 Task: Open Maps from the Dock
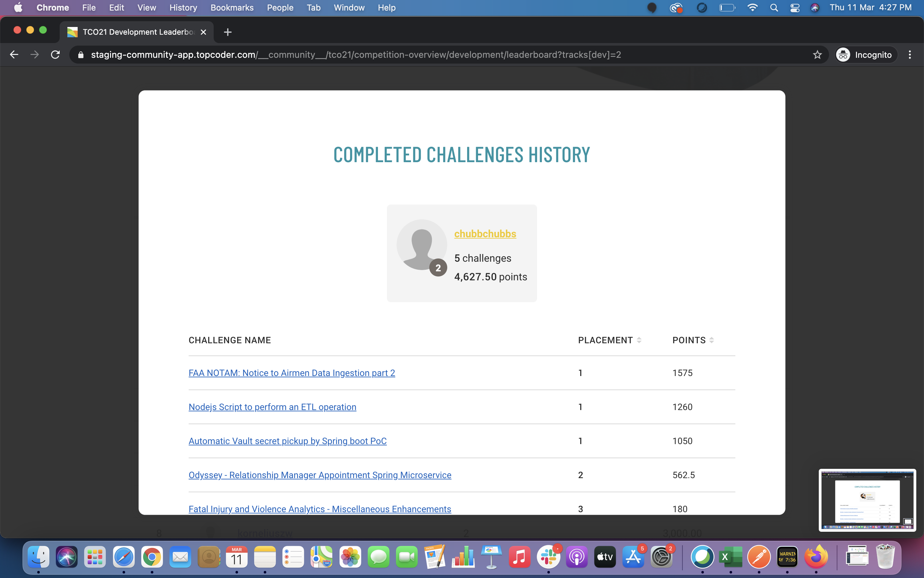[x=321, y=557]
